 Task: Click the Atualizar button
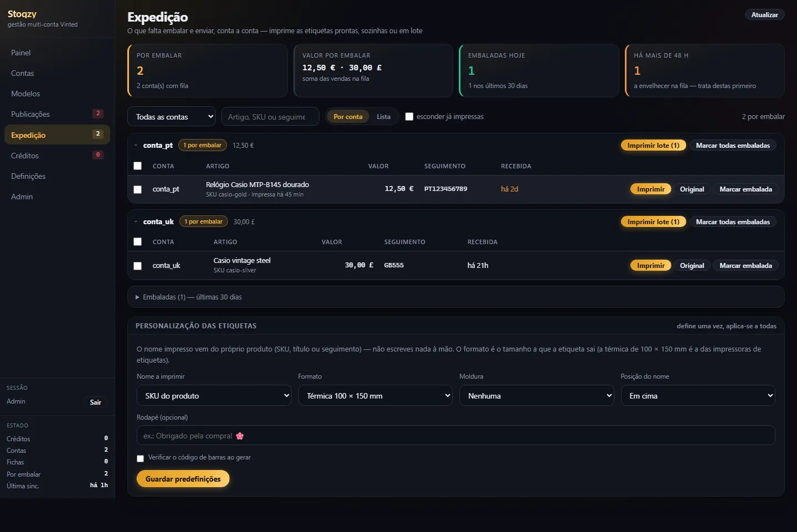764,15
